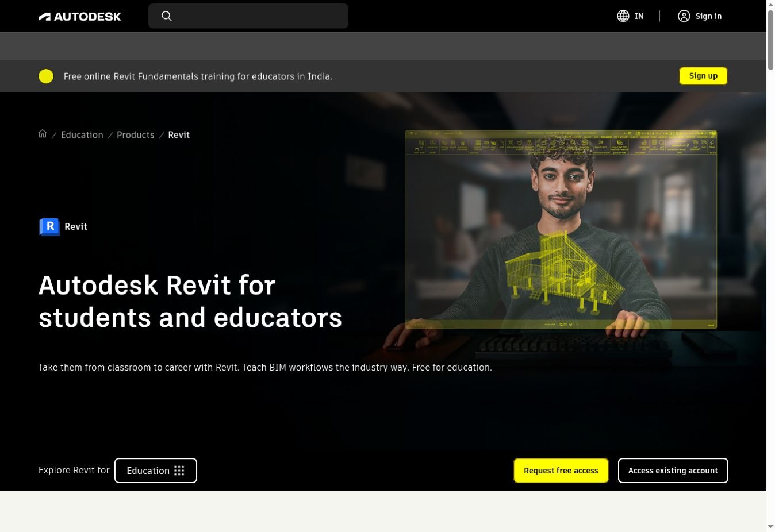775x532 pixels.
Task: Click the page vertical scrollbar thumb
Action: click(770, 40)
